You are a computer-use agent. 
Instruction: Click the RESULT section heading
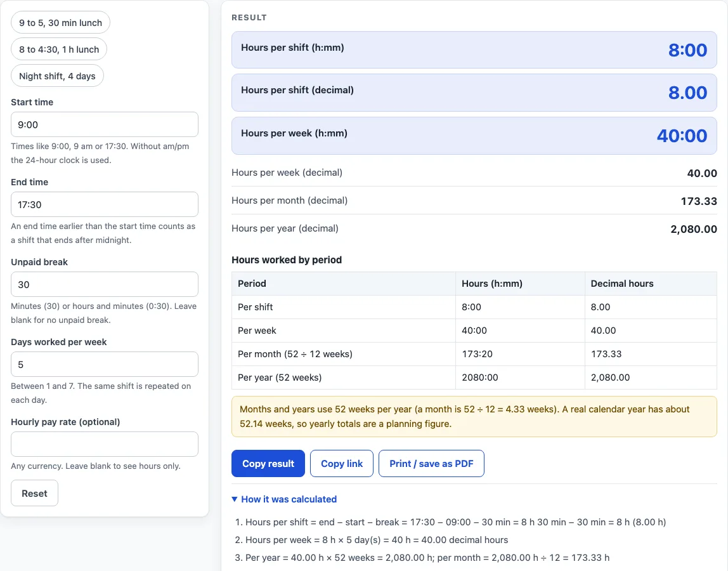coord(249,18)
